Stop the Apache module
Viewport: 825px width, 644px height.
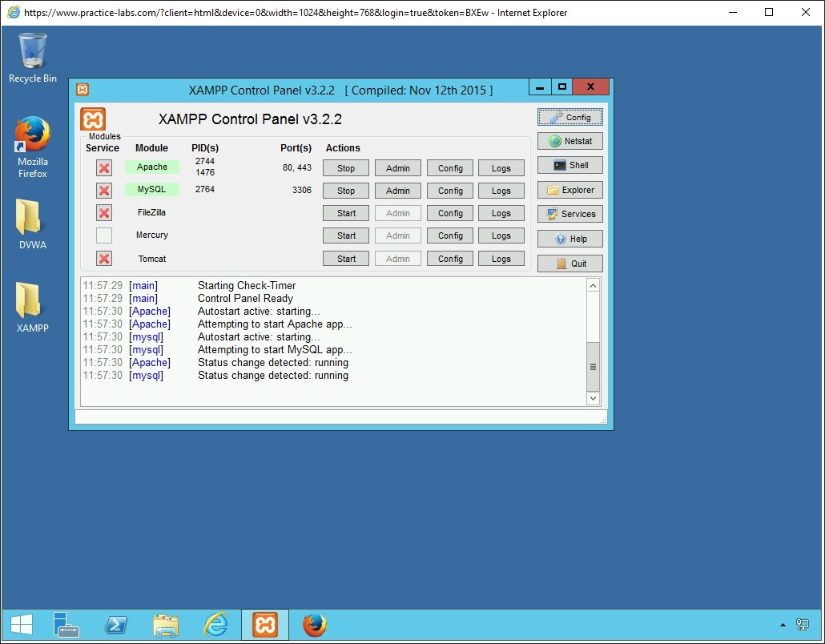[x=346, y=168]
